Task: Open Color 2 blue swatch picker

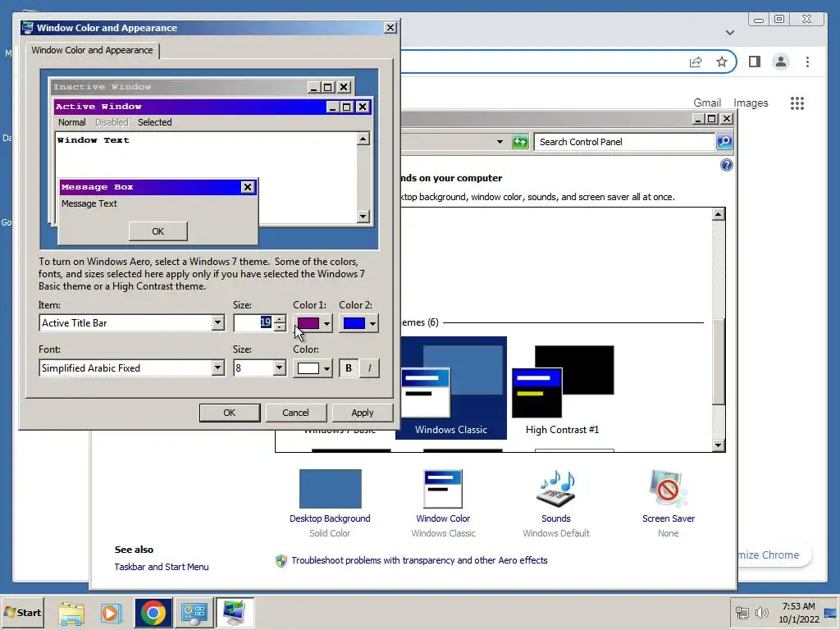Action: coord(358,323)
